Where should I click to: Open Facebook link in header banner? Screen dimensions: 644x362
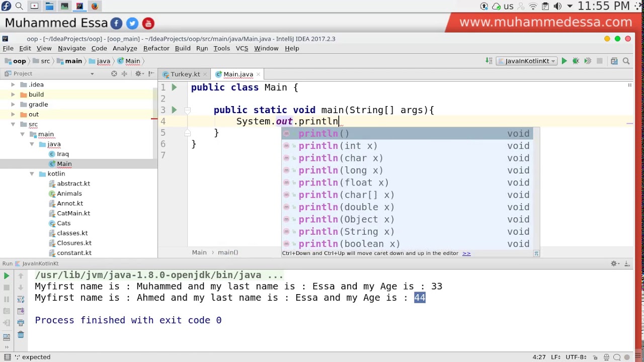click(116, 23)
